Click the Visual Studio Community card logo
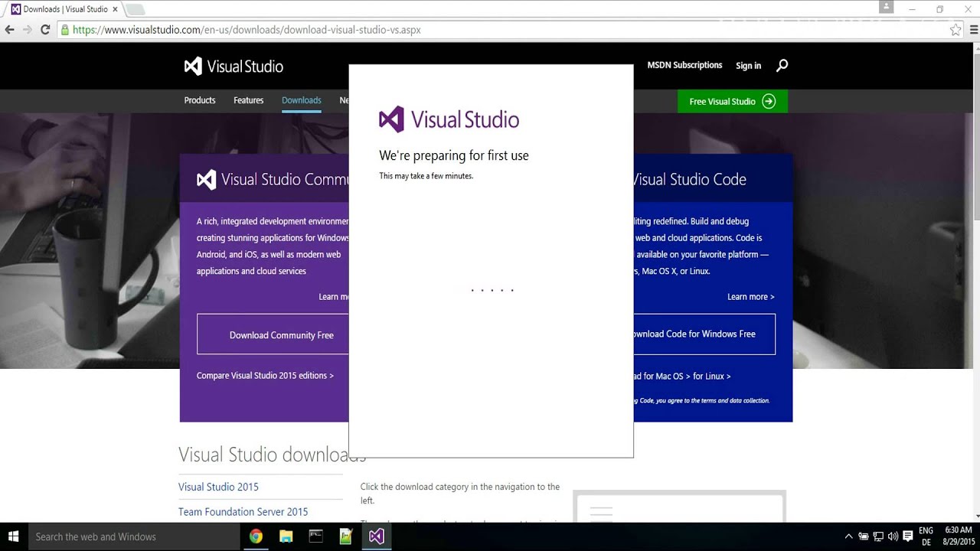This screenshot has width=980, height=551. coord(206,179)
